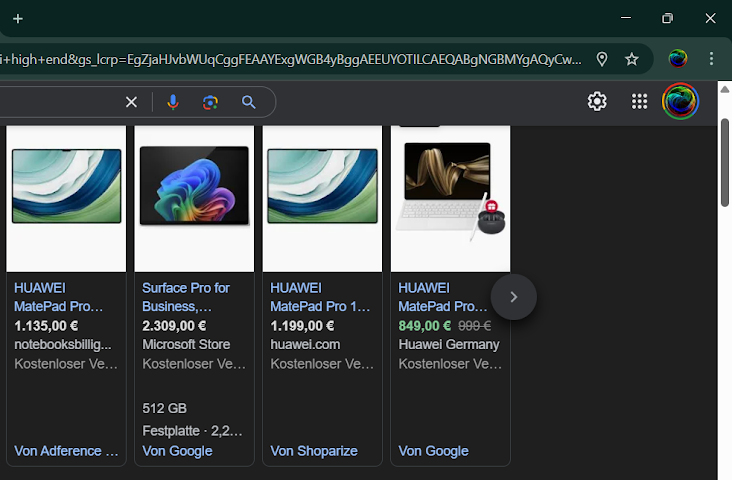This screenshot has width=732, height=480.
Task: Minimize the browser window
Action: [x=626, y=18]
